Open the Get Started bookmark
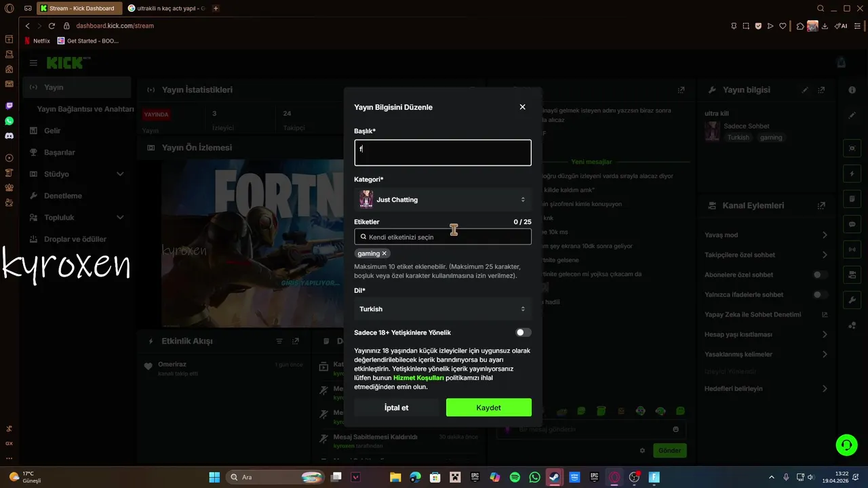 click(x=88, y=41)
